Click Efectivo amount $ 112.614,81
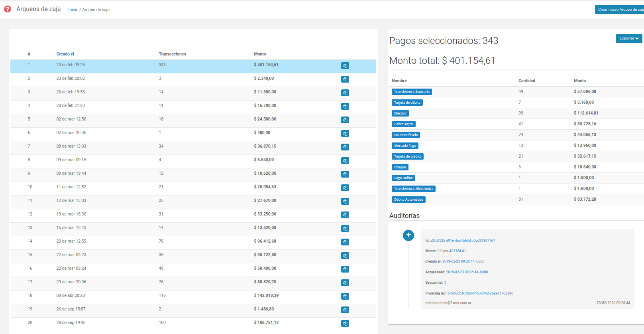Viewport: 644px width, 334px height. (x=586, y=113)
